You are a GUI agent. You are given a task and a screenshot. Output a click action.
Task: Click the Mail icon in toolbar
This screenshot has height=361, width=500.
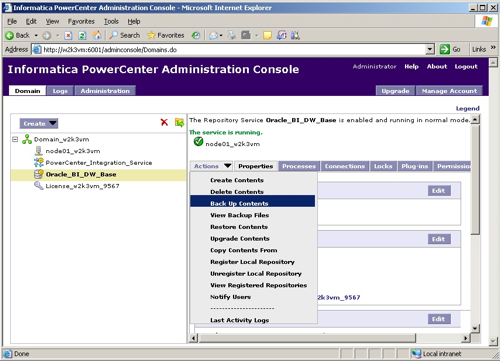coord(213,35)
